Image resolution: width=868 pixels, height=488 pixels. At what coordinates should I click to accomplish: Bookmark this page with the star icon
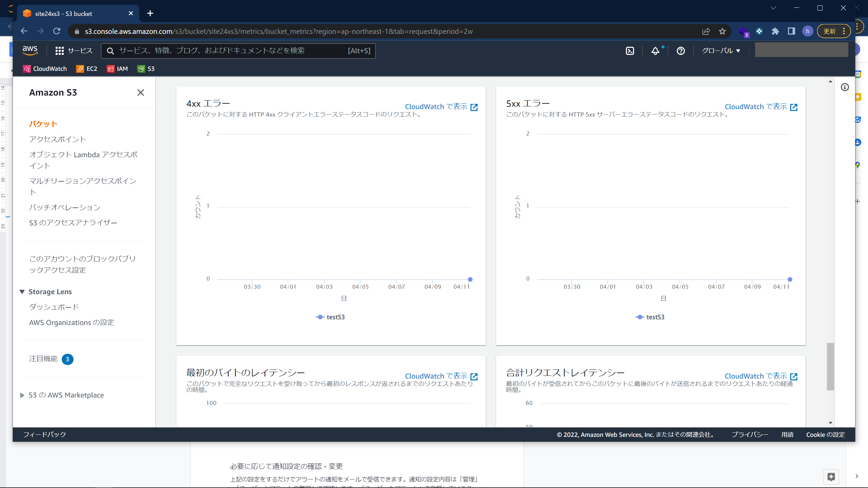click(722, 31)
